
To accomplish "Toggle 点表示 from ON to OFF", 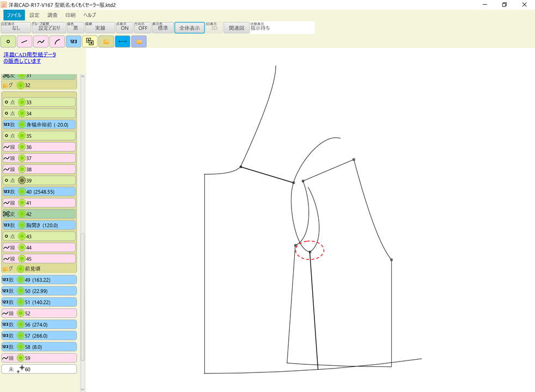I will coord(125,27).
